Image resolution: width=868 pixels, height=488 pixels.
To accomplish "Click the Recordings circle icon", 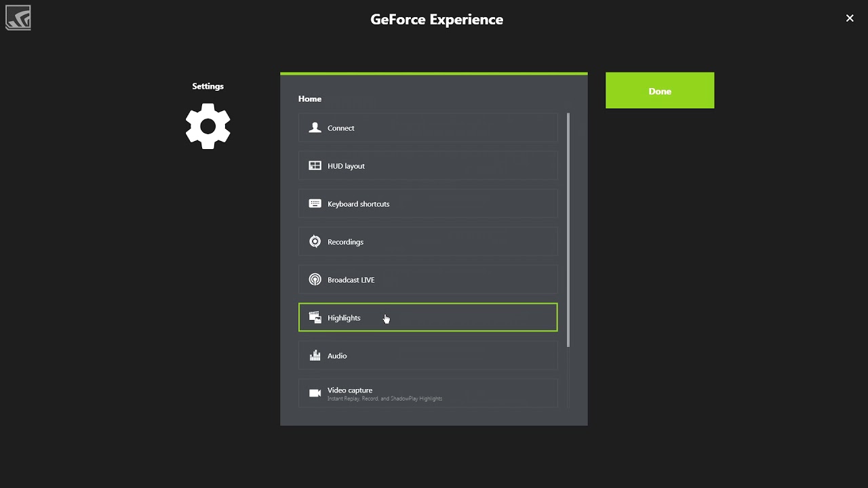I will click(315, 241).
